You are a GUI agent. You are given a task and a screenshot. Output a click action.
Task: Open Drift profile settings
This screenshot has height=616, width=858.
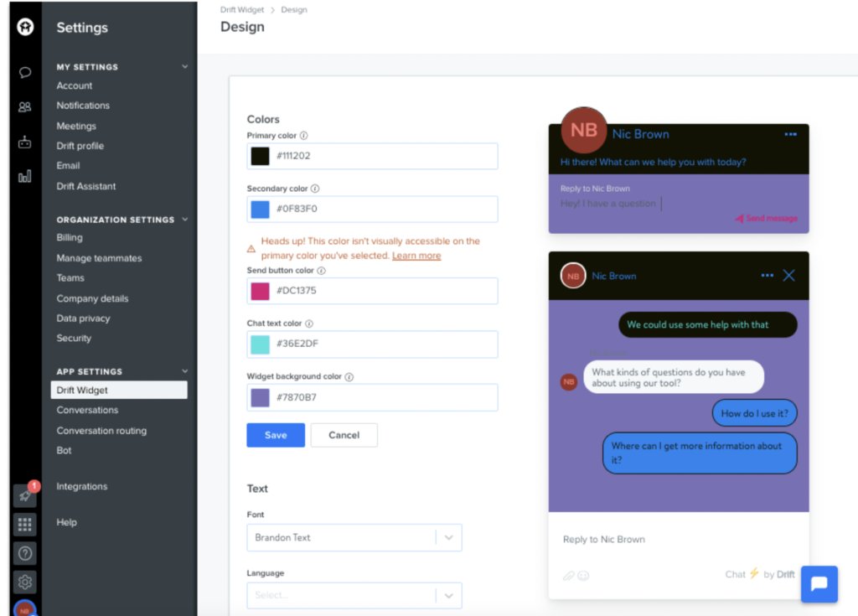(x=80, y=146)
